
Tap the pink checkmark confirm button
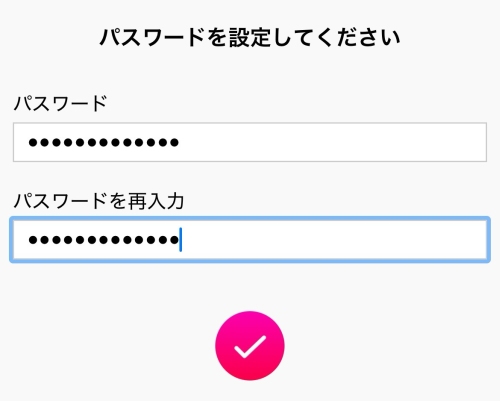click(250, 346)
